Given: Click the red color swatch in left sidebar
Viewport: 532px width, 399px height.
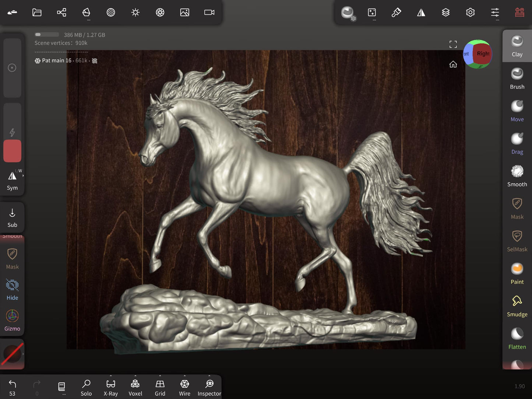Looking at the screenshot, I should 12,151.
